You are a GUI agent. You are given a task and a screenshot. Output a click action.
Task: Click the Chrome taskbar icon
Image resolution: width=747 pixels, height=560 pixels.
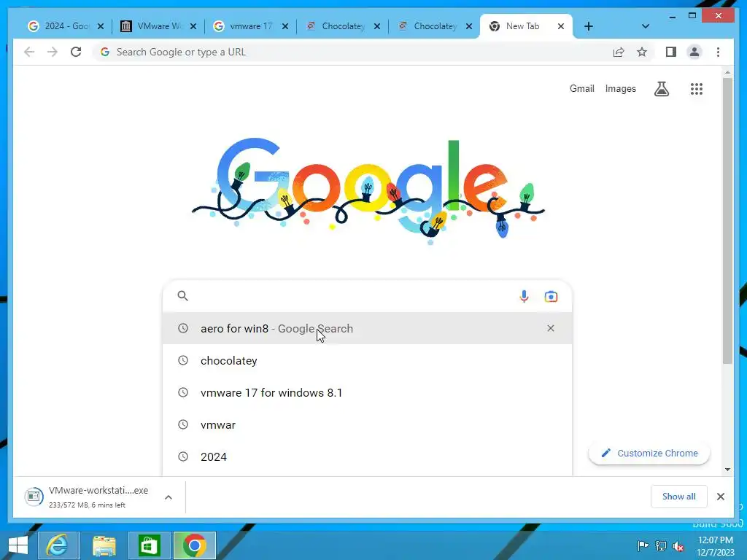coord(194,545)
